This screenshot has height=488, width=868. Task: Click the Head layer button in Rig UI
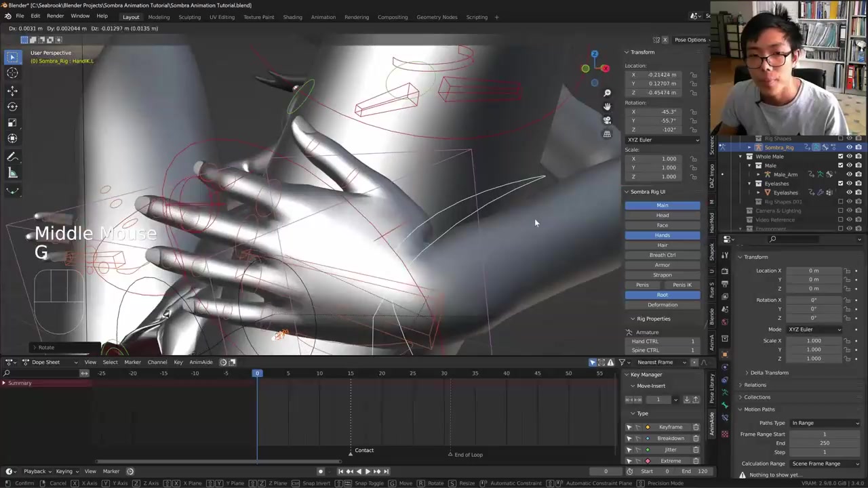tap(662, 215)
